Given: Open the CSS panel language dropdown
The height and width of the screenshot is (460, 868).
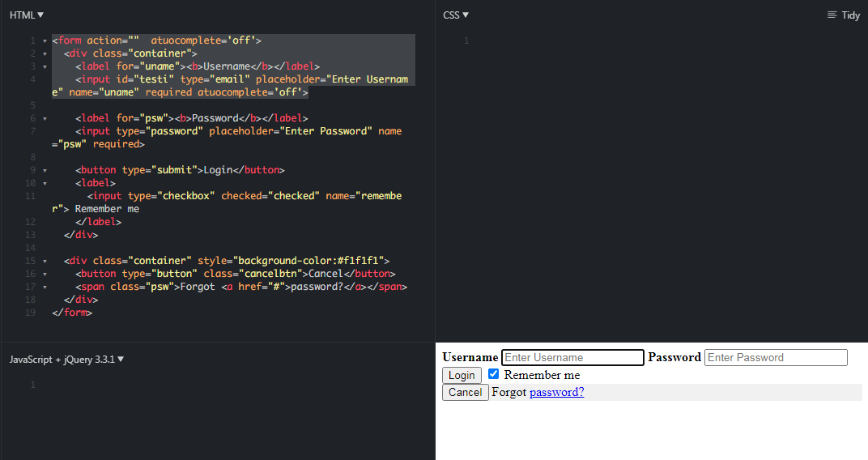Looking at the screenshot, I should click(456, 15).
